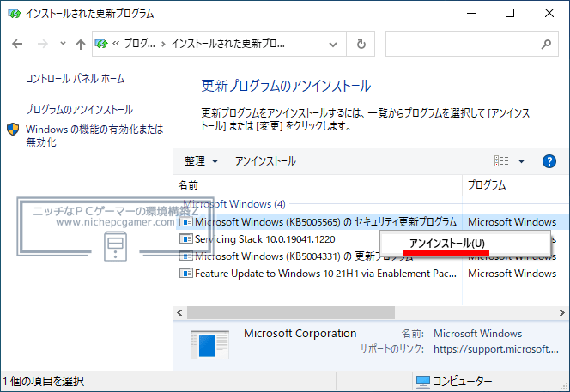Viewport: 570px width, 392px height.
Task: Open the 整理 organize menu
Action: pos(201,161)
